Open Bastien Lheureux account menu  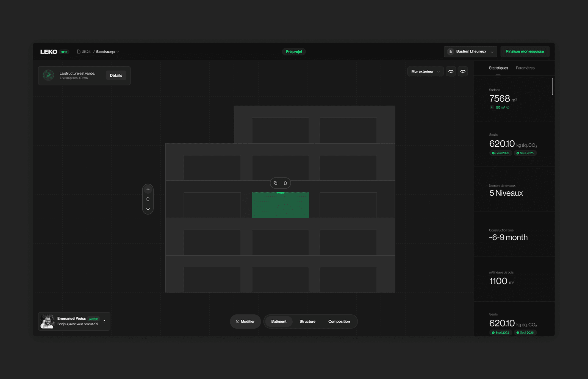coord(470,52)
